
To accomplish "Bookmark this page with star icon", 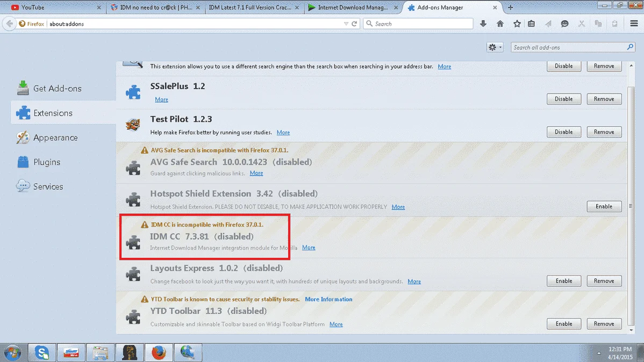I will coord(517,24).
